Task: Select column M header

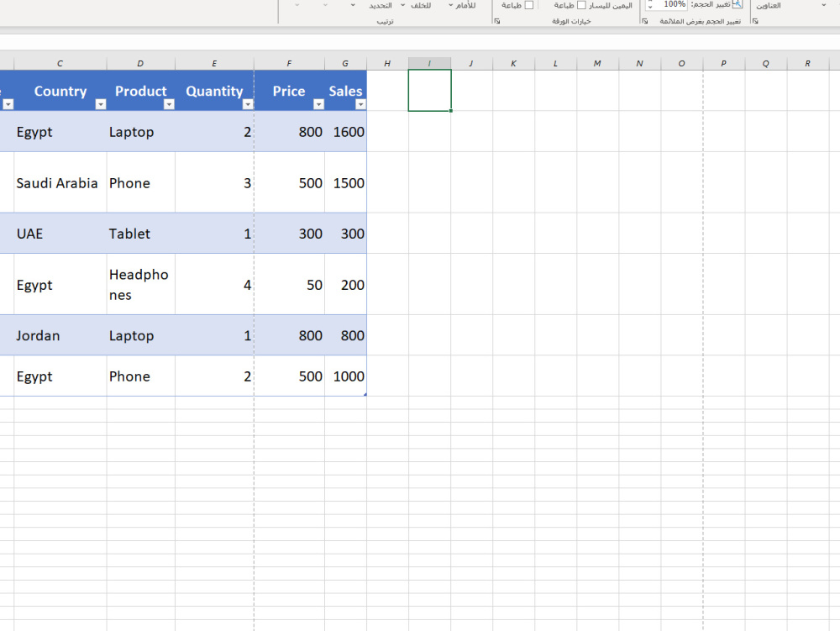Action: click(597, 63)
